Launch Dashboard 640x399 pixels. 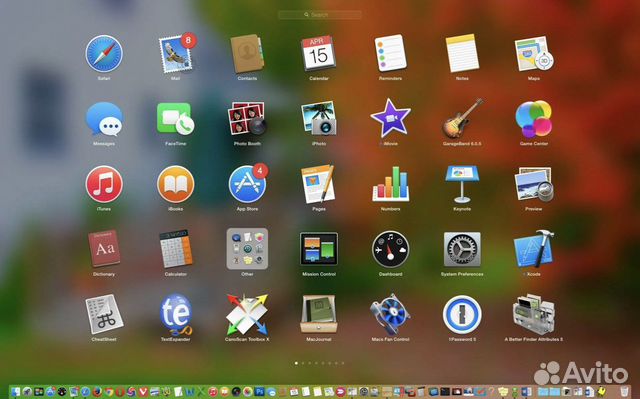point(391,249)
